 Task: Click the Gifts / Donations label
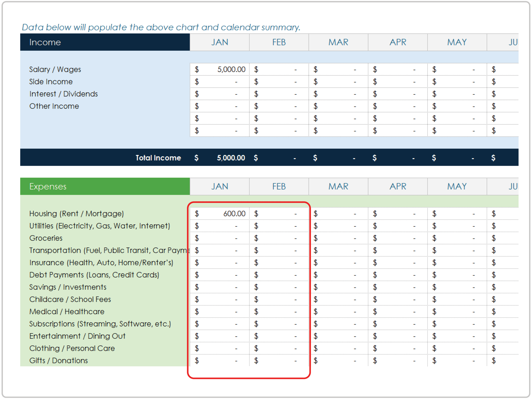(58, 361)
